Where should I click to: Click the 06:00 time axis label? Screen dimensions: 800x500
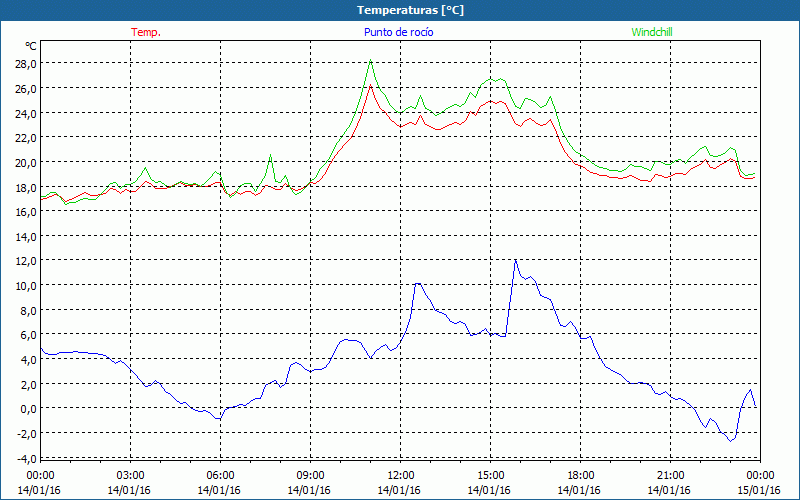[x=220, y=476]
